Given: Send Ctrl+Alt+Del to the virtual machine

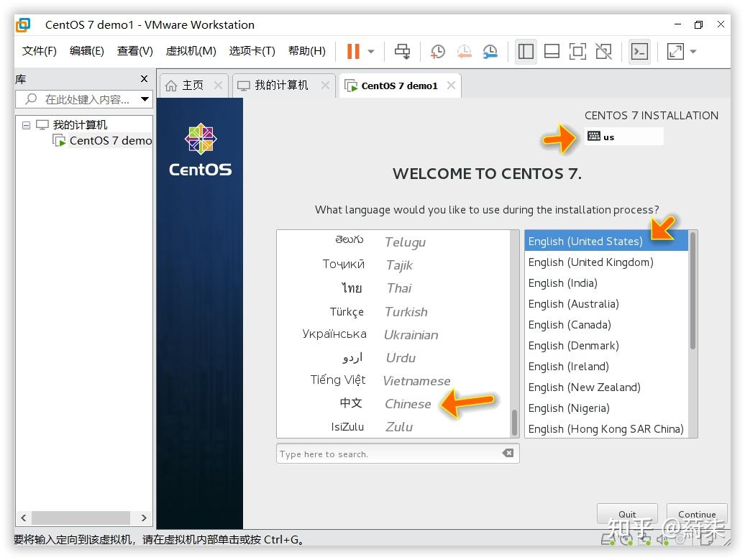Looking at the screenshot, I should click(x=403, y=51).
